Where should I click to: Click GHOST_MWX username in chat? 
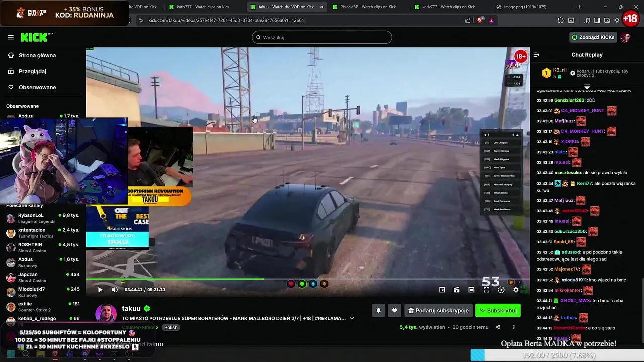(x=575, y=301)
